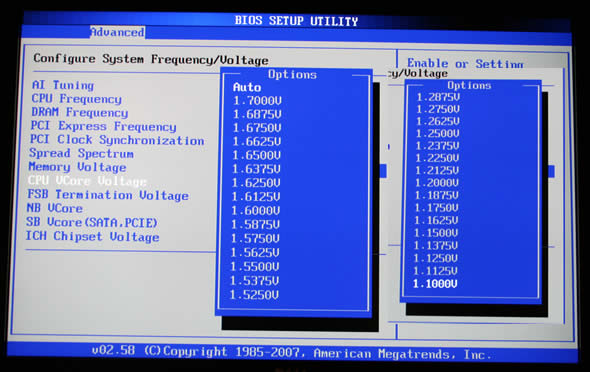Open Spread Spectrum option

pos(81,153)
